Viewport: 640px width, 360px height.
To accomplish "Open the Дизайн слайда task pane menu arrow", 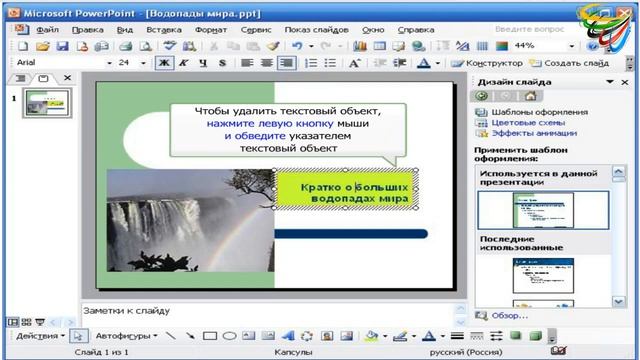I will [x=610, y=82].
